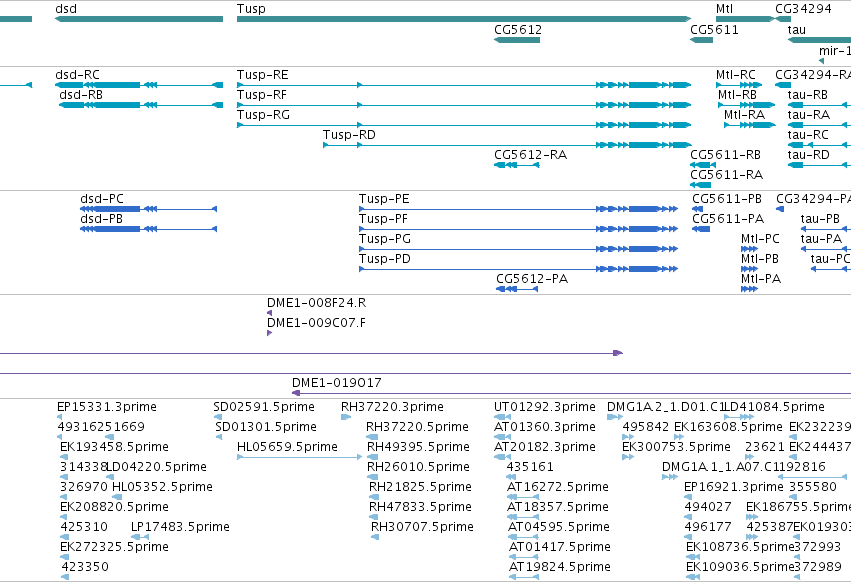The width and height of the screenshot is (851, 582).
Task: Select transcript Tusp-RF label
Action: click(262, 95)
